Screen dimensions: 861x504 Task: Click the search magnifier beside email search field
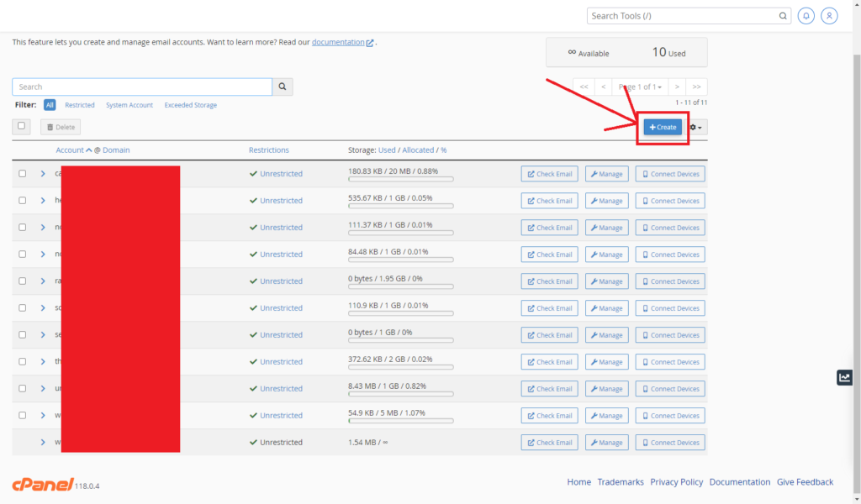click(282, 87)
